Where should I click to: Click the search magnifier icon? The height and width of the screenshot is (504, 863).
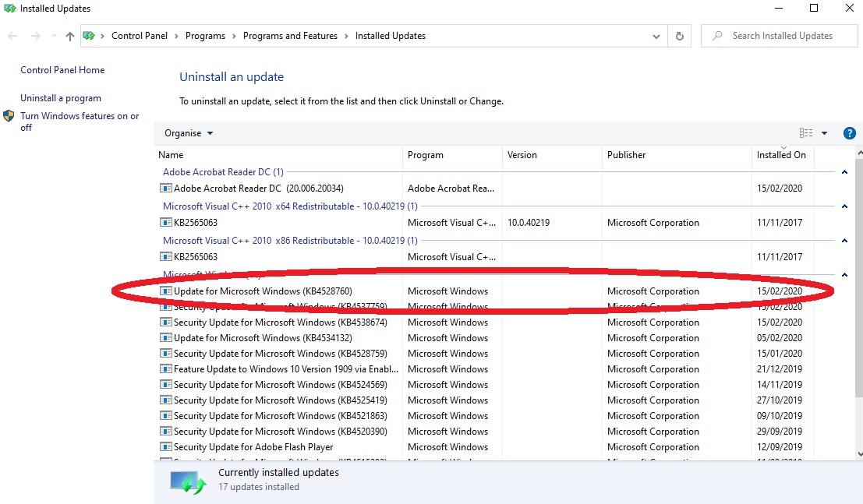[718, 36]
